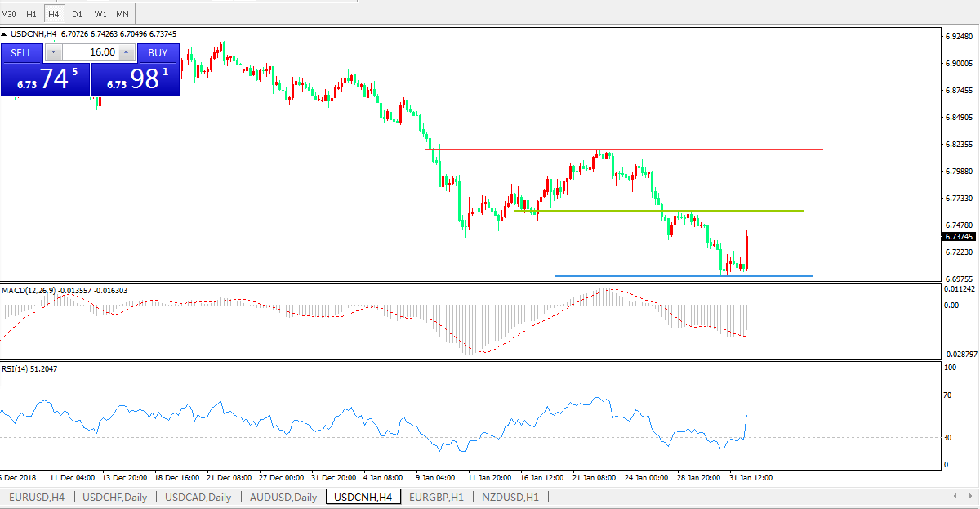This screenshot has width=980, height=509.
Task: Open the NZDUSD,H1 chart tab
Action: (510, 497)
